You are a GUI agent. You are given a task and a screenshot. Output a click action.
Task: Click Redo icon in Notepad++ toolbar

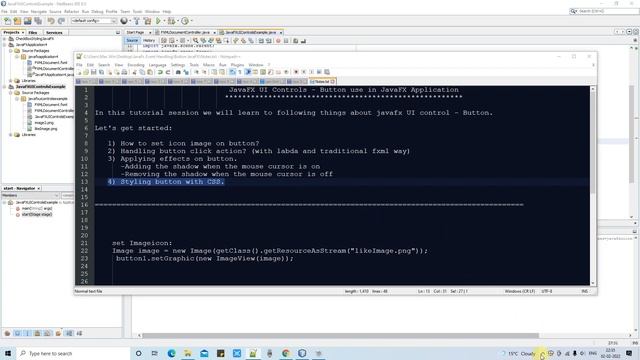click(168, 72)
